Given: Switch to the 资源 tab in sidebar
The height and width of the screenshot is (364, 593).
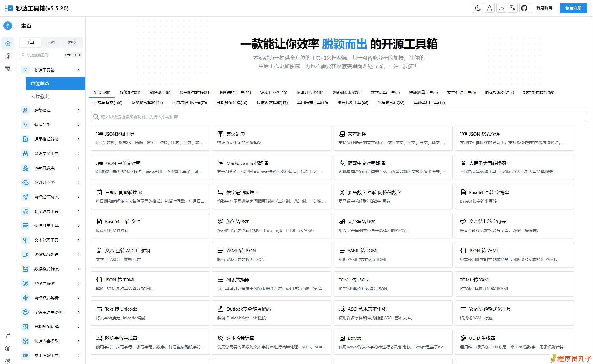Looking at the screenshot, I should point(72,43).
